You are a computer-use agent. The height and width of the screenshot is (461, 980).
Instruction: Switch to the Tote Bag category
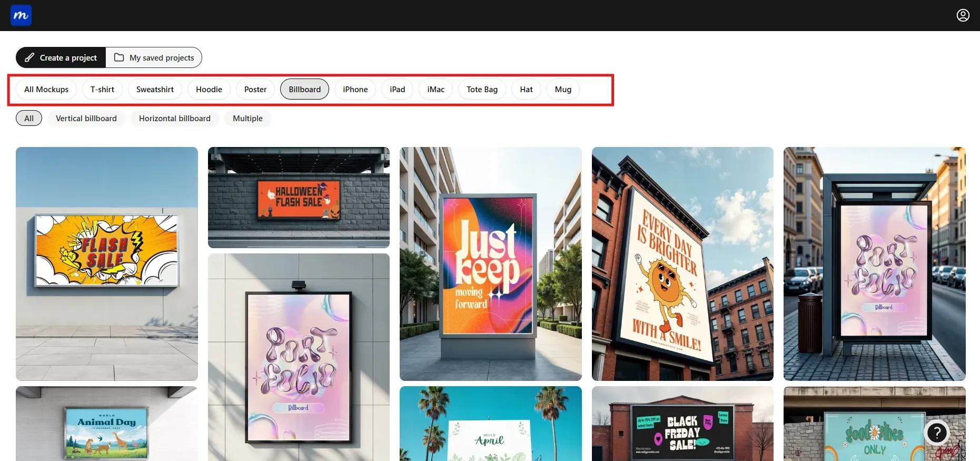tap(482, 89)
